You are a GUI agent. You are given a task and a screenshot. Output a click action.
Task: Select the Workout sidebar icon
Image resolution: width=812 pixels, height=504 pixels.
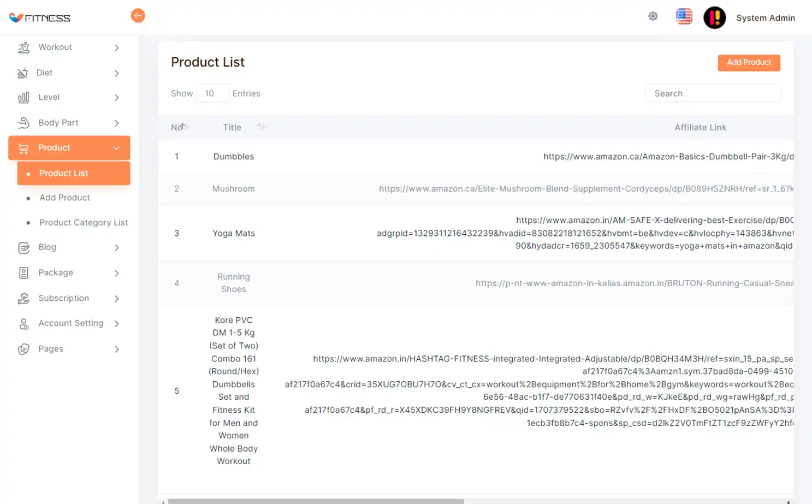click(23, 48)
